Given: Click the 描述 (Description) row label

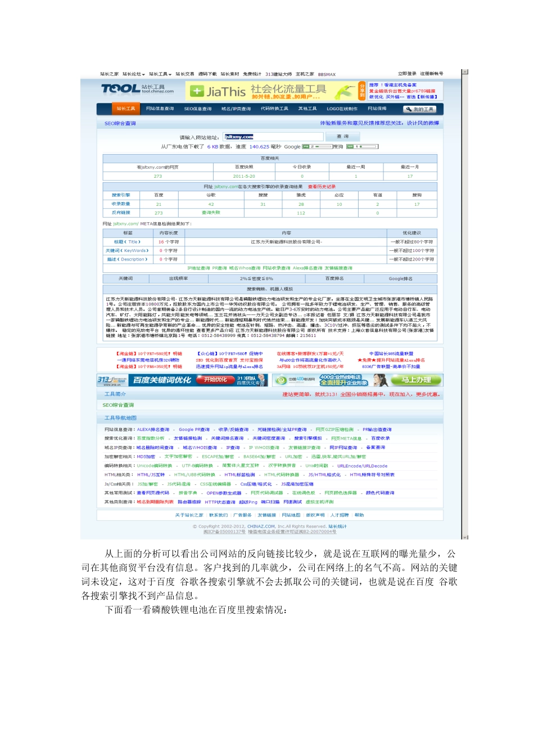Looking at the screenshot, I should [x=127, y=259].
